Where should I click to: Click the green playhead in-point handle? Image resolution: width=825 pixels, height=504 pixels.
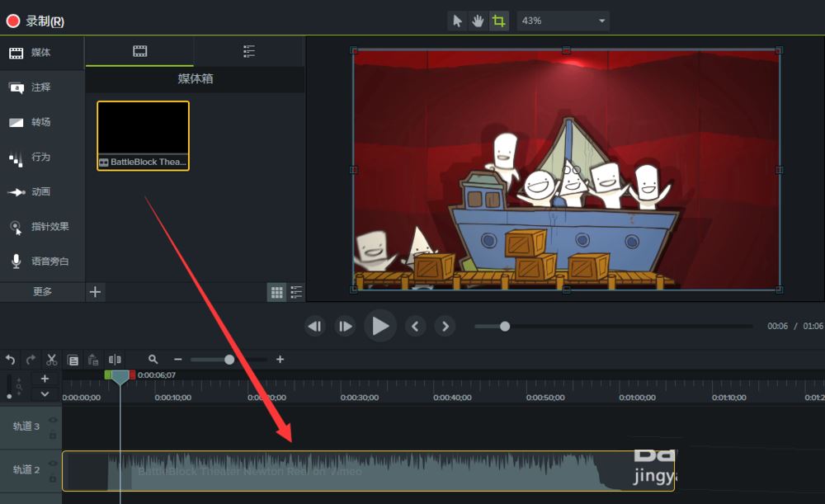[107, 374]
